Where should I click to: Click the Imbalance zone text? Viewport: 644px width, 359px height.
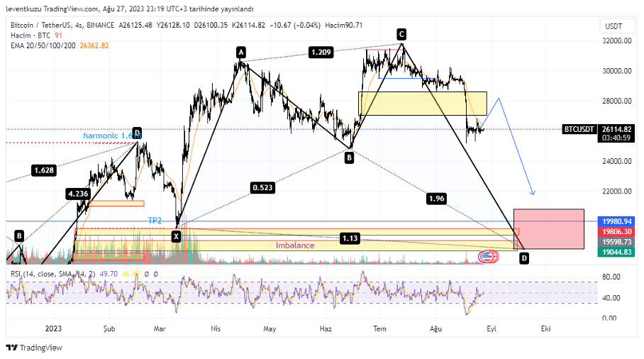coord(295,245)
